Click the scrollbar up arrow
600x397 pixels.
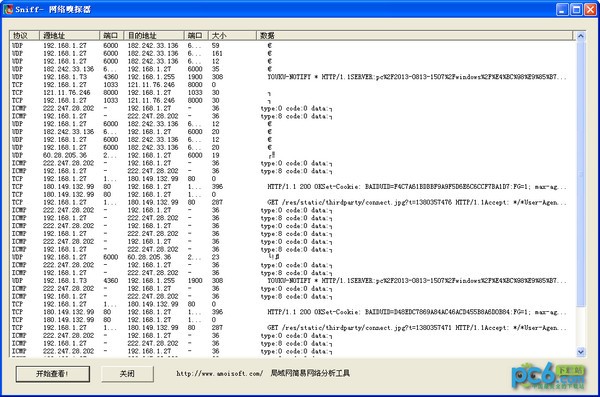[x=580, y=36]
